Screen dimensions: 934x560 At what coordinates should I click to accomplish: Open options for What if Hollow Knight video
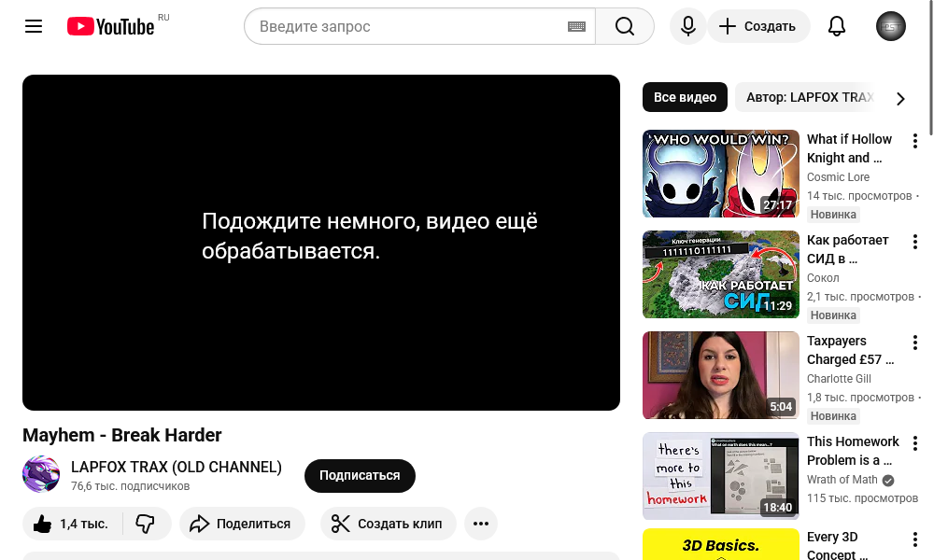[x=915, y=141]
